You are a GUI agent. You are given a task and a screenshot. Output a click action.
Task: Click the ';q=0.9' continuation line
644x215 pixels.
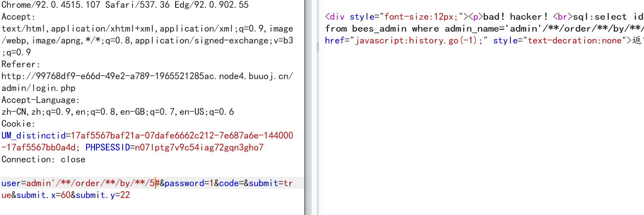[16, 53]
